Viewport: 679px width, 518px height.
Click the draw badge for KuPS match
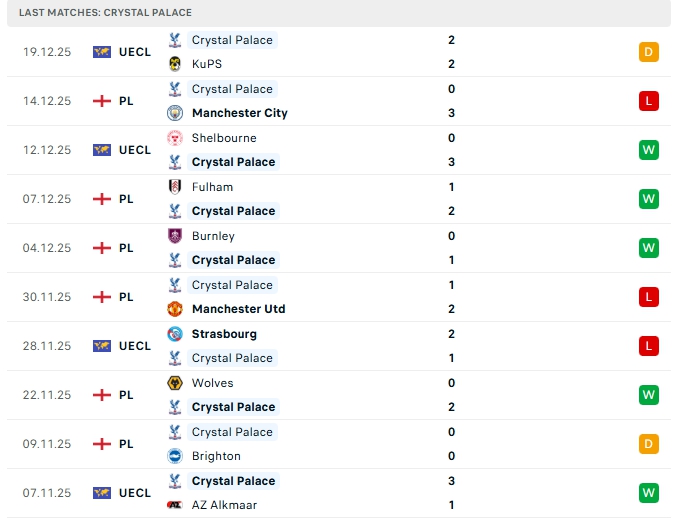pos(648,52)
